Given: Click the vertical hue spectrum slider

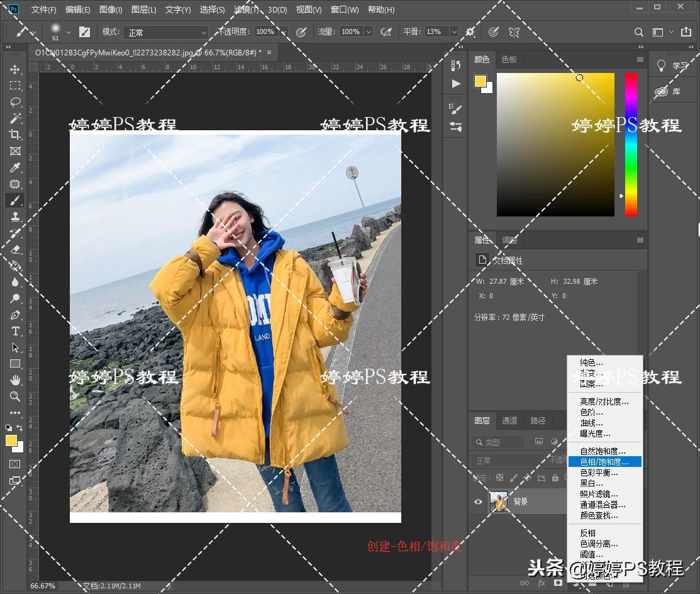Looking at the screenshot, I should click(630, 145).
